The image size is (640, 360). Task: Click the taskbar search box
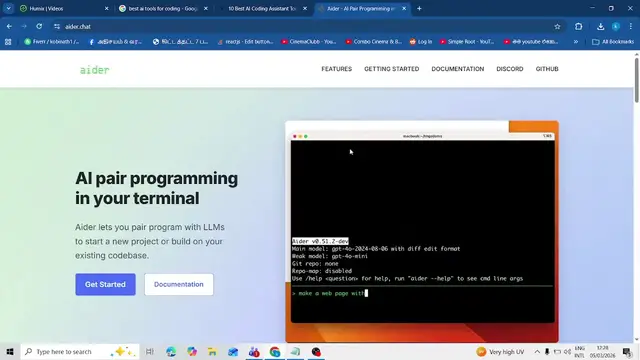point(80,351)
